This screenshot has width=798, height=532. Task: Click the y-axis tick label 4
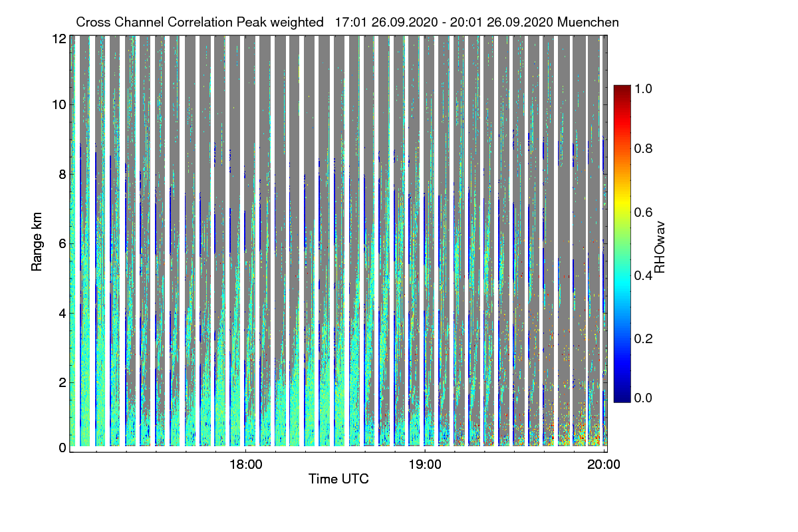point(62,313)
